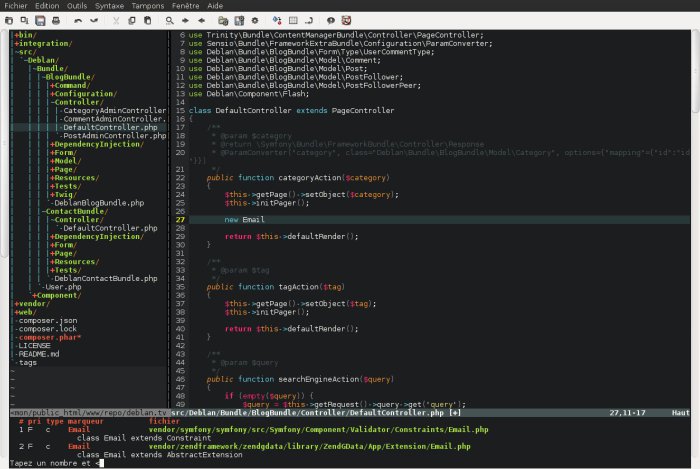
Task: Expand the +Twig/ folder
Action: pos(63,194)
